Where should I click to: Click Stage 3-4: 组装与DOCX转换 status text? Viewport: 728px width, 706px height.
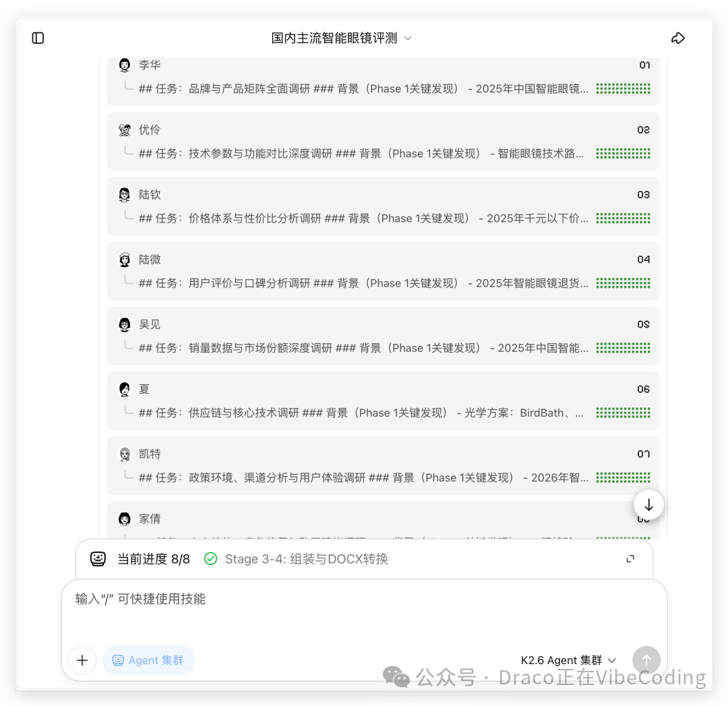click(x=307, y=559)
